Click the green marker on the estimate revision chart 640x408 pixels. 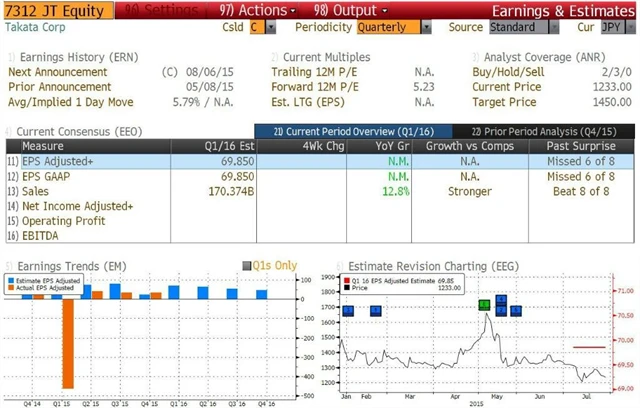click(485, 304)
